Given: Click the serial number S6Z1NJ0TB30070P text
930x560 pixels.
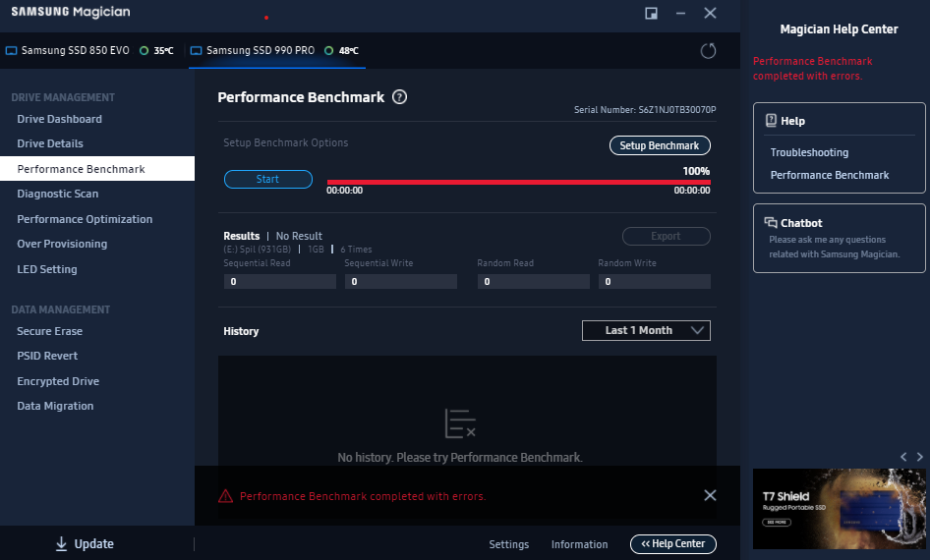Looking at the screenshot, I should point(676,110).
